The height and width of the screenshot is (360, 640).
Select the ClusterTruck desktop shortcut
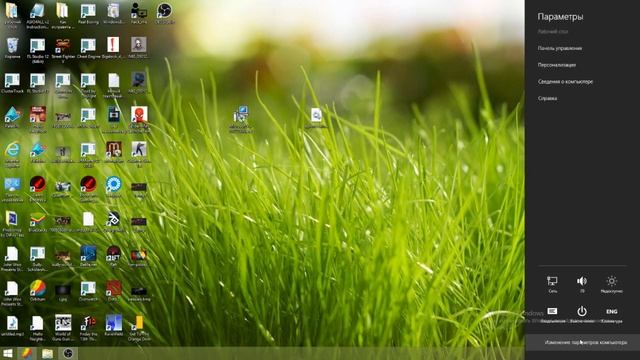[x=12, y=83]
